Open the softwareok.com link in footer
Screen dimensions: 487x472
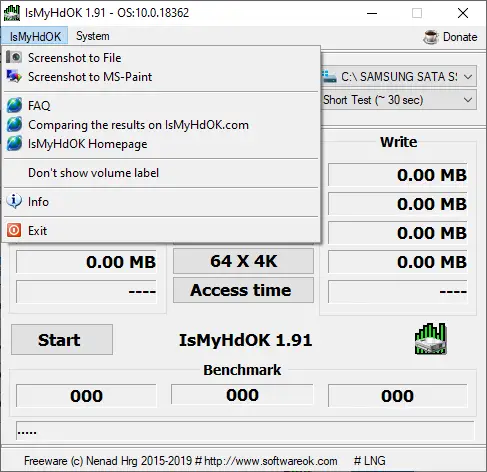270,461
